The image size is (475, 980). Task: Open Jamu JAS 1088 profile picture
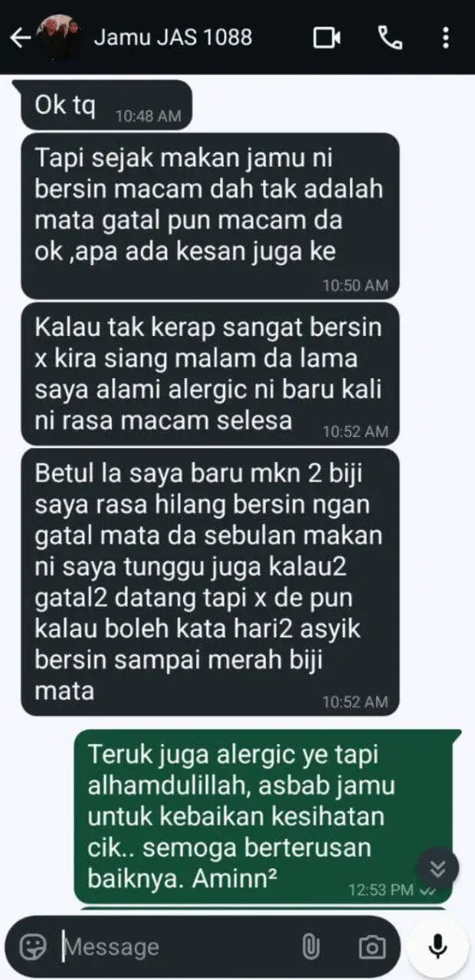pyautogui.click(x=60, y=38)
